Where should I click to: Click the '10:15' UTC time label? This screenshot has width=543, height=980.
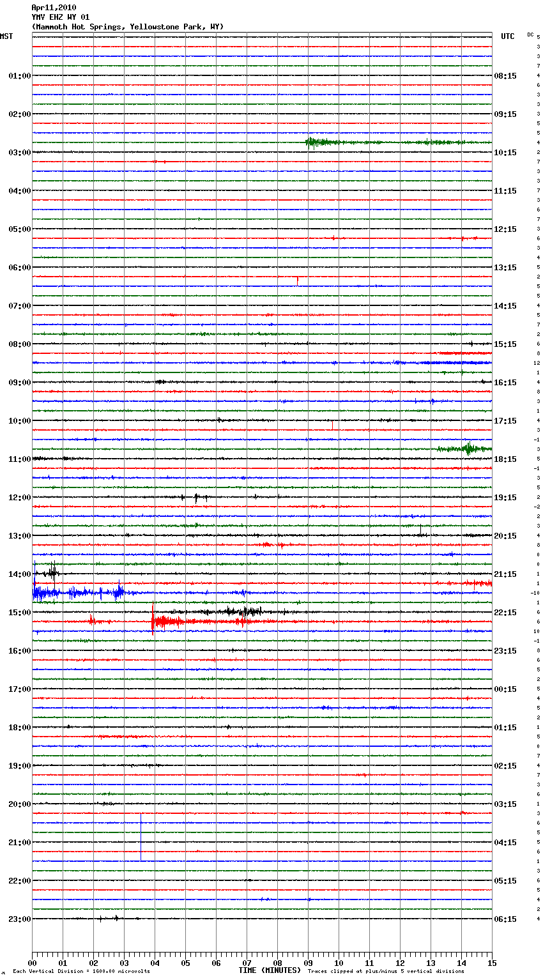coord(505,153)
